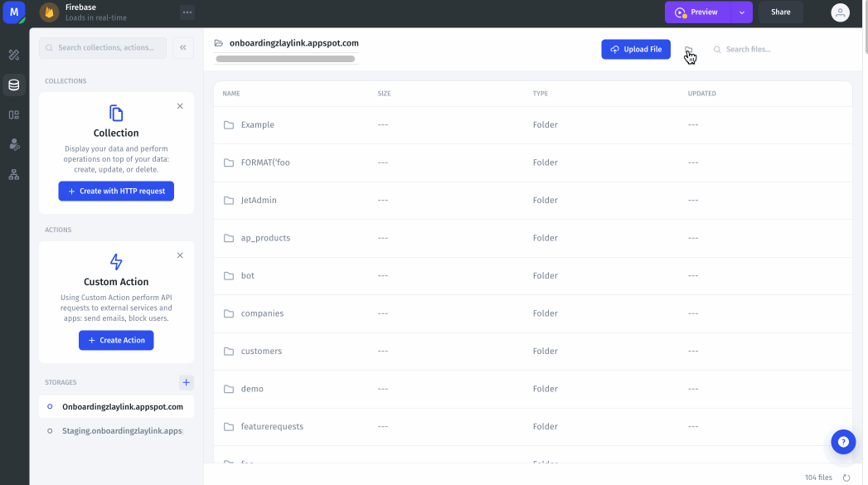The width and height of the screenshot is (868, 485).
Task: Dismiss the Collection hint card
Action: click(x=180, y=106)
